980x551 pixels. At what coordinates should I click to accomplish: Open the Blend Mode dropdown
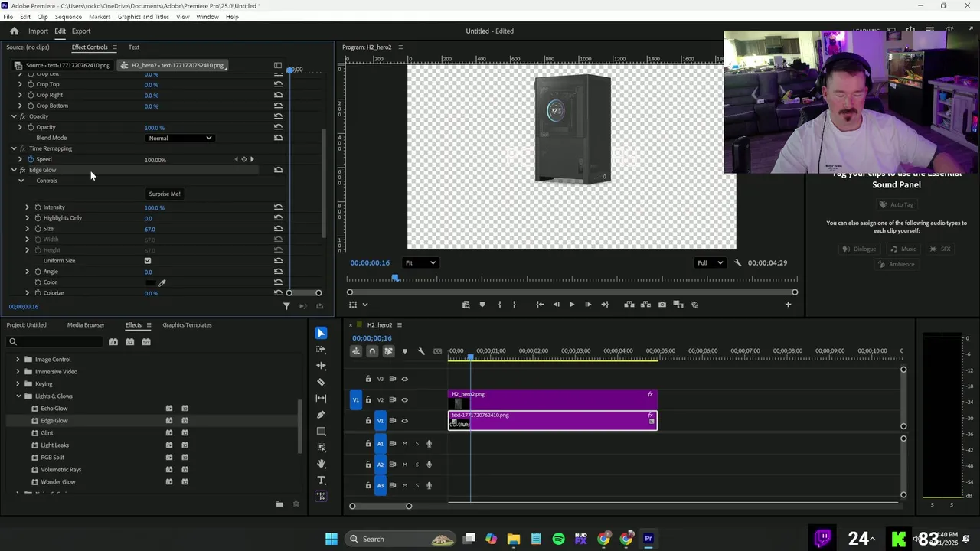(179, 138)
